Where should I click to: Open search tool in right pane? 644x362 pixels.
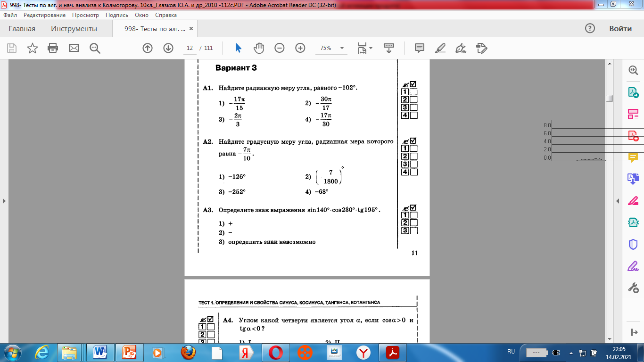pyautogui.click(x=633, y=70)
